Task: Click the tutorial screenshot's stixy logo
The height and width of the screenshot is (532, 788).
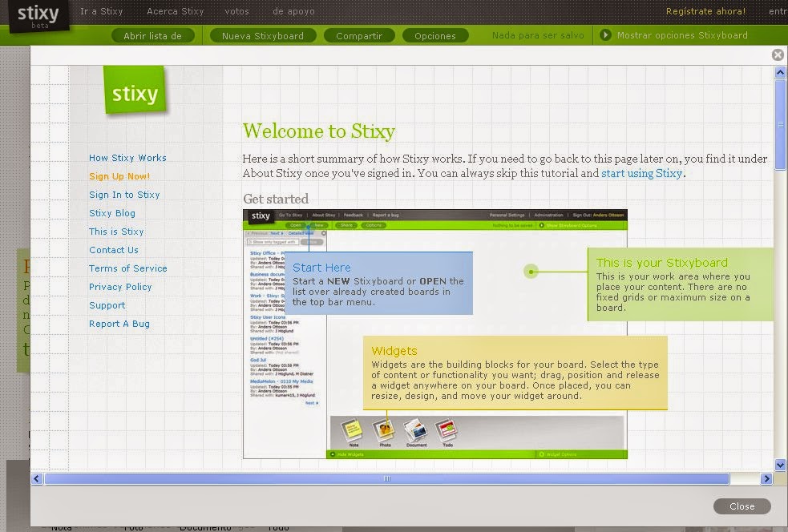Action: pos(261,216)
